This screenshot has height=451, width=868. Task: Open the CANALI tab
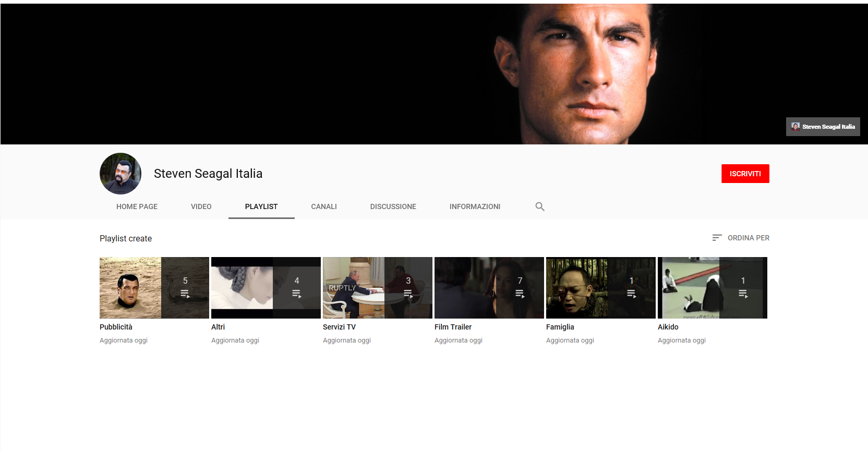(x=324, y=206)
